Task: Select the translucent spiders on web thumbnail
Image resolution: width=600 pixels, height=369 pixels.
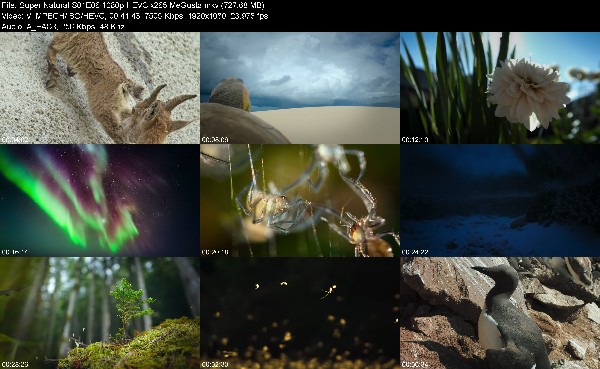Action: (300, 201)
